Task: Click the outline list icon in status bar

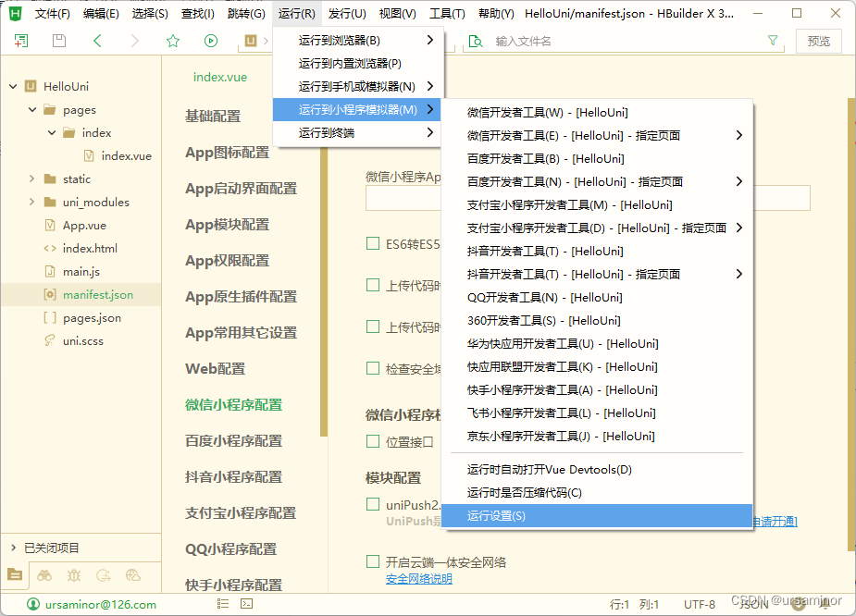Action: (x=223, y=603)
